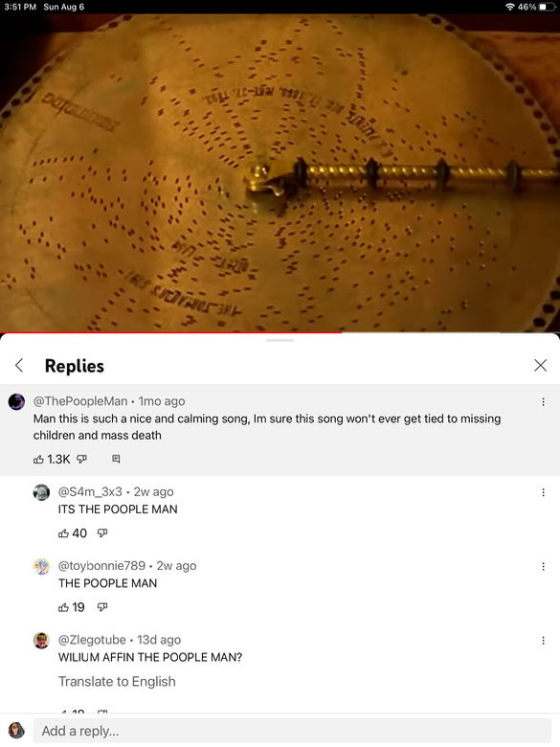
Task: Tap the panel drag handle above Replies
Action: point(280,340)
